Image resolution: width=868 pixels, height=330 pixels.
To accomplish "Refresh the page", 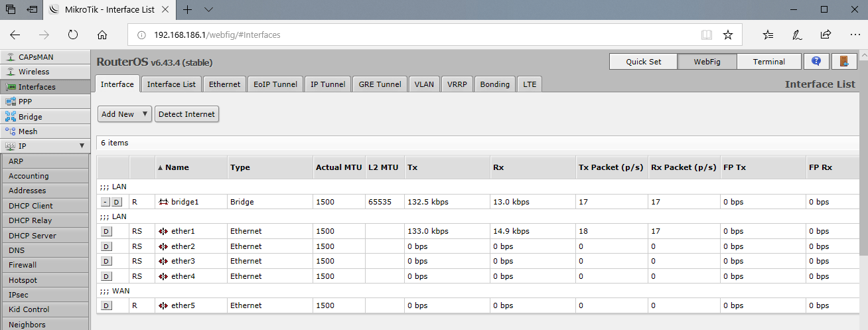I will point(73,35).
